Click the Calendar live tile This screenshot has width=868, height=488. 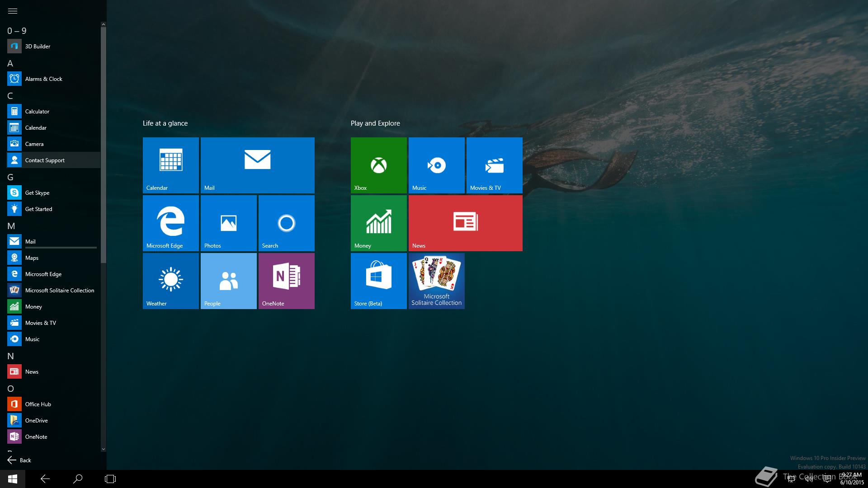tap(171, 165)
